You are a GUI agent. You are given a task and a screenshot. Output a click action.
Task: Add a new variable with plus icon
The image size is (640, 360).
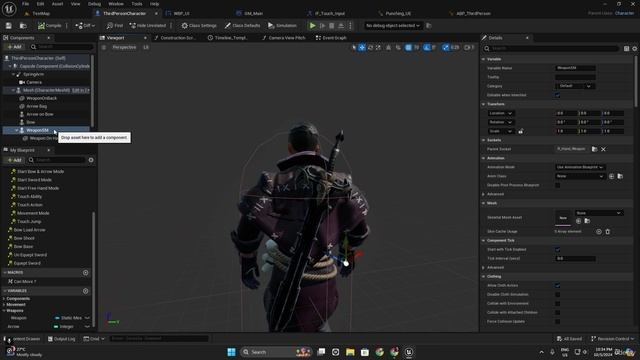pyautogui.click(x=86, y=291)
